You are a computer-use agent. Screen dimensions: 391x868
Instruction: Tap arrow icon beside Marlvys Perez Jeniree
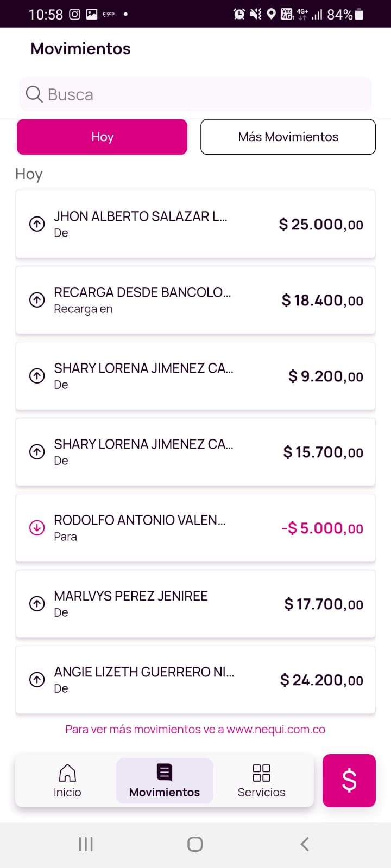[x=37, y=603]
